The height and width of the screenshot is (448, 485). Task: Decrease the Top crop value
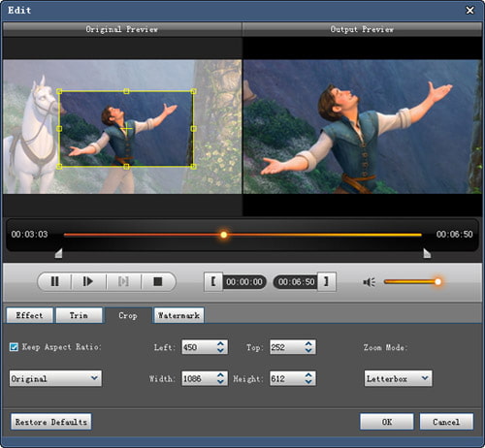tap(308, 350)
